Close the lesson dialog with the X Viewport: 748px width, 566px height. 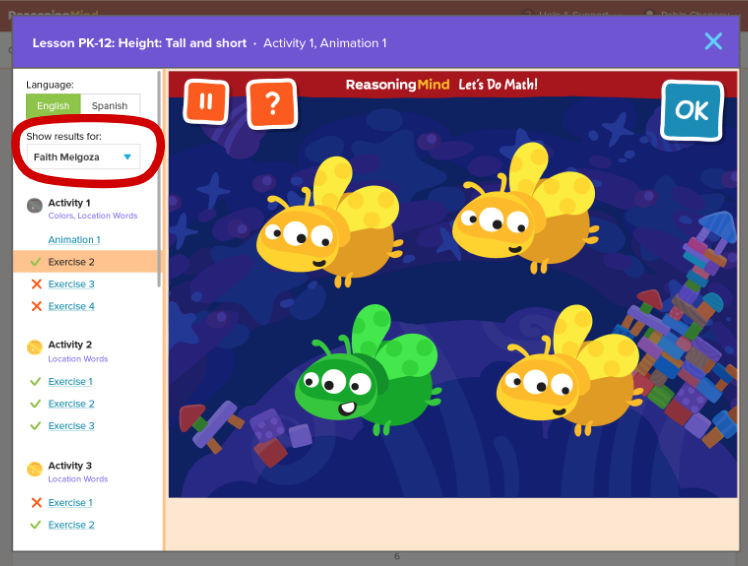coord(713,41)
